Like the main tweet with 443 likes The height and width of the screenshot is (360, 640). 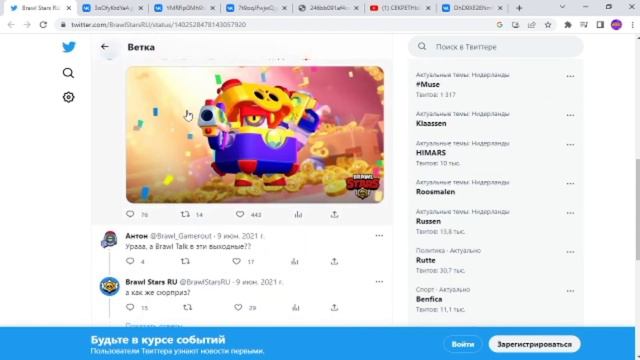[240, 214]
